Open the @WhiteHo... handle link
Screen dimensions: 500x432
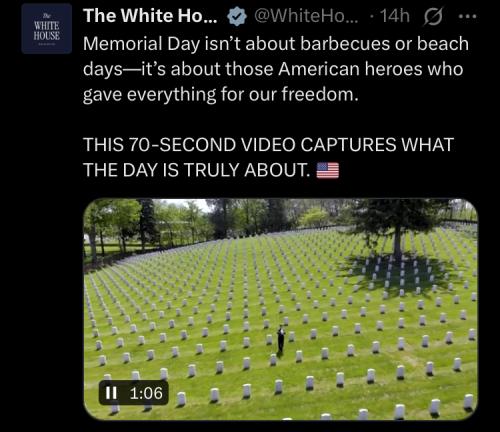[x=306, y=16]
